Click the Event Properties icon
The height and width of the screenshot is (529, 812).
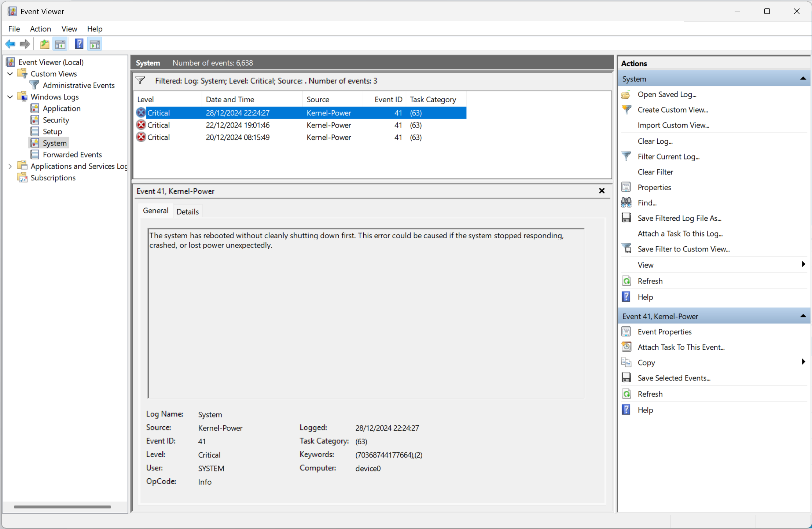626,331
